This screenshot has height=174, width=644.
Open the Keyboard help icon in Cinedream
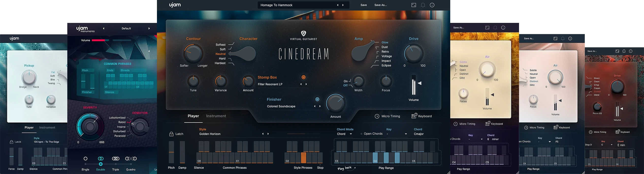[414, 116]
